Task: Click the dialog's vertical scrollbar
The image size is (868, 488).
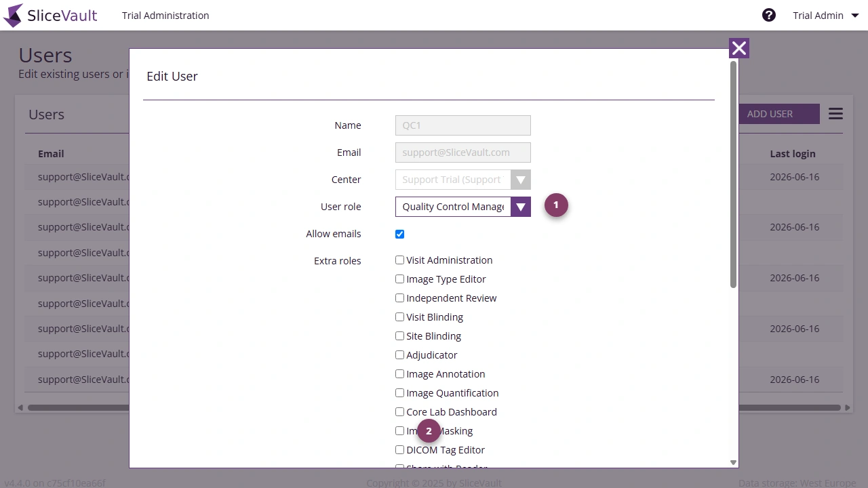Action: pyautogui.click(x=733, y=174)
